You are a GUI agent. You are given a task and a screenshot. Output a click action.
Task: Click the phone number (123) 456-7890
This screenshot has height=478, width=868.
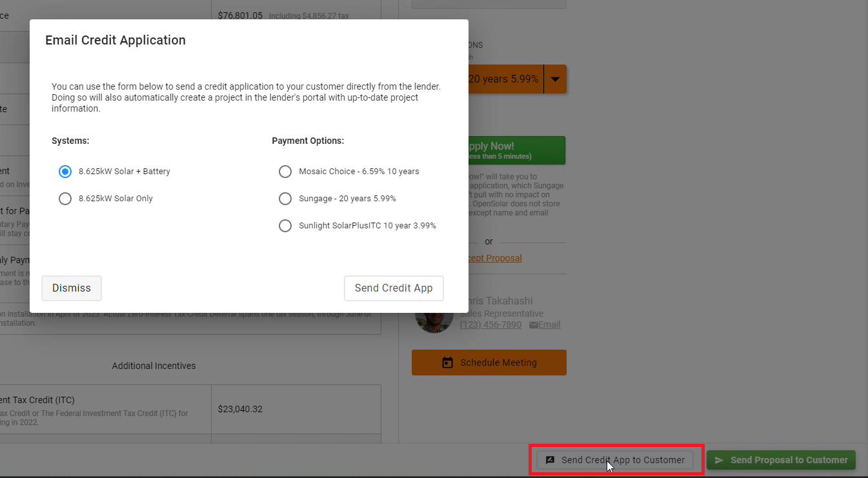click(x=490, y=324)
